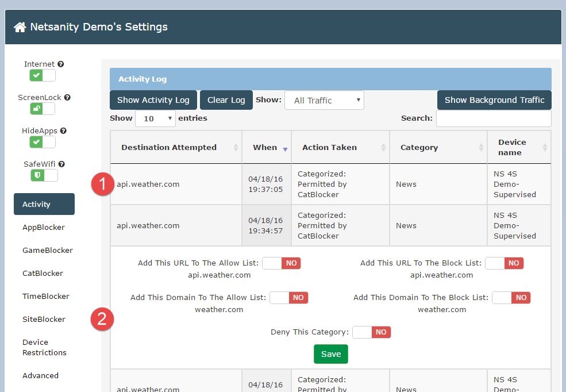Toggle the ScreenLock switch
Screen dimensions: 566x392
[43, 109]
